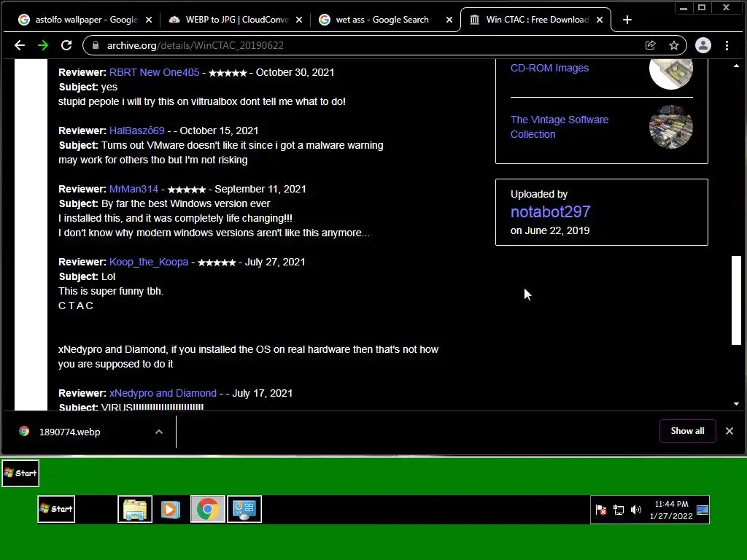Click the date October 30, 2021

pyautogui.click(x=295, y=72)
